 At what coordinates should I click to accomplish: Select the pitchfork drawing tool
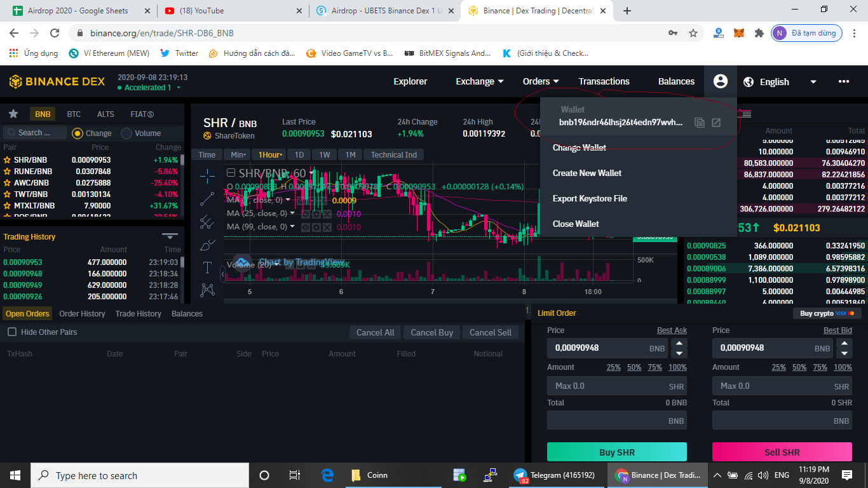coord(207,222)
